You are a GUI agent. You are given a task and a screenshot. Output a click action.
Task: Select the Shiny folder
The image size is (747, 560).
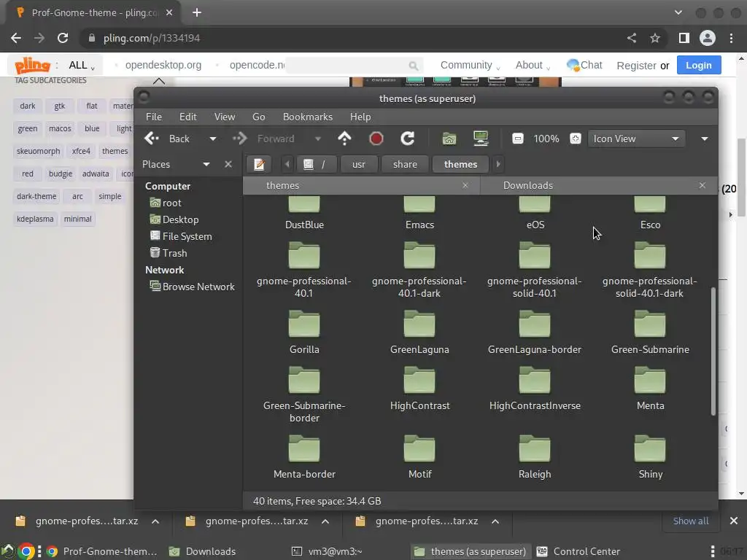tap(650, 456)
